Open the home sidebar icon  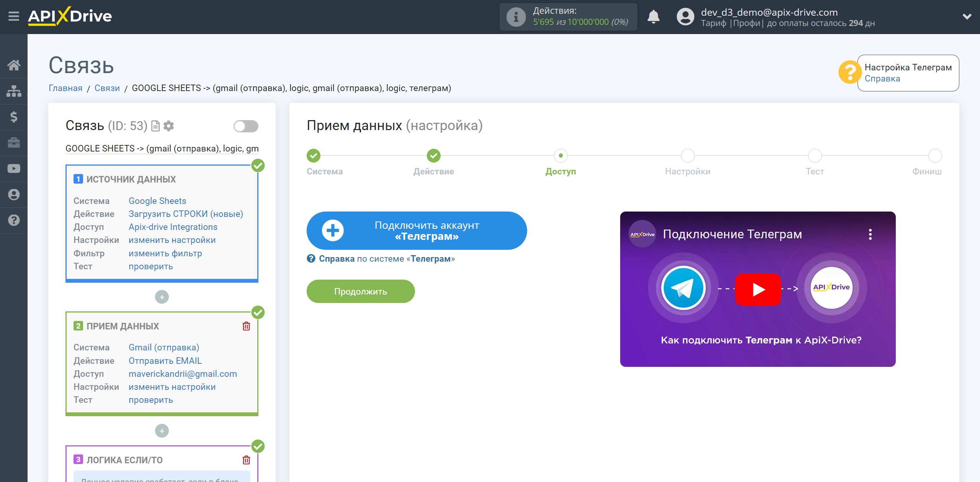pyautogui.click(x=14, y=65)
